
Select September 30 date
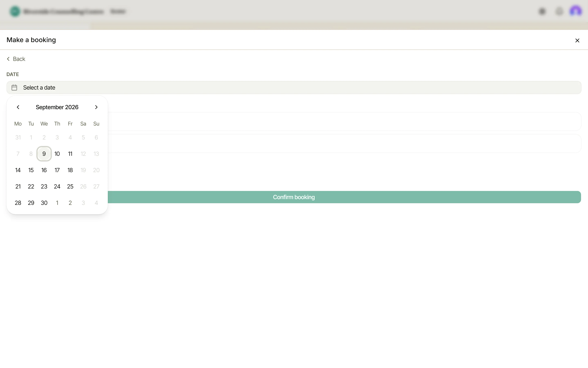pos(44,203)
